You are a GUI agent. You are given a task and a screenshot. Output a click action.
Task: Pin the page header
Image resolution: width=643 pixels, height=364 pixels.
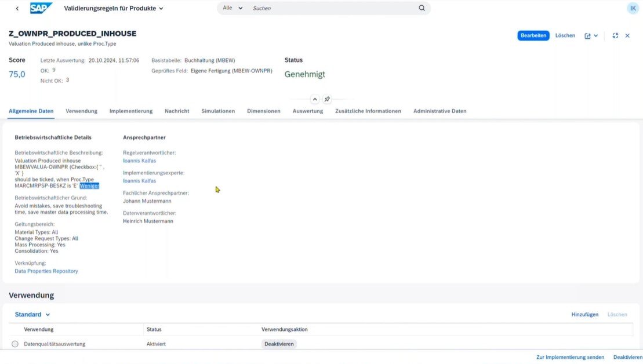tap(326, 98)
